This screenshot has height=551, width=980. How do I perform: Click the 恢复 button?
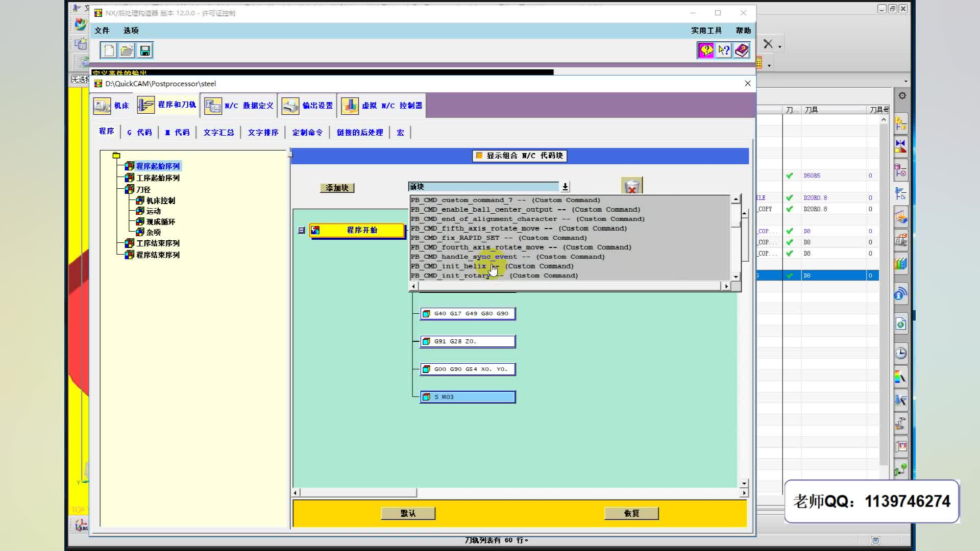(631, 513)
